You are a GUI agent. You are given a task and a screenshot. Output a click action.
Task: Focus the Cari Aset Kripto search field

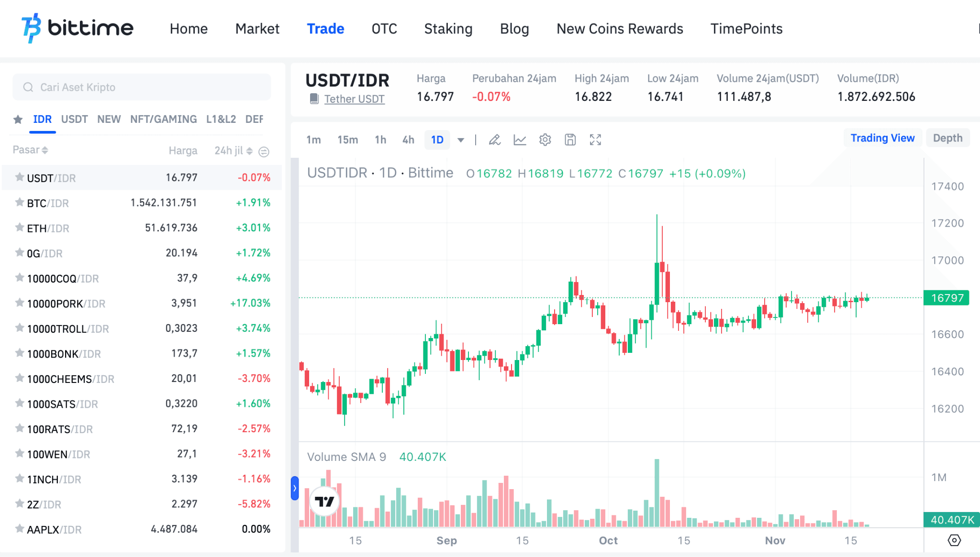[142, 87]
